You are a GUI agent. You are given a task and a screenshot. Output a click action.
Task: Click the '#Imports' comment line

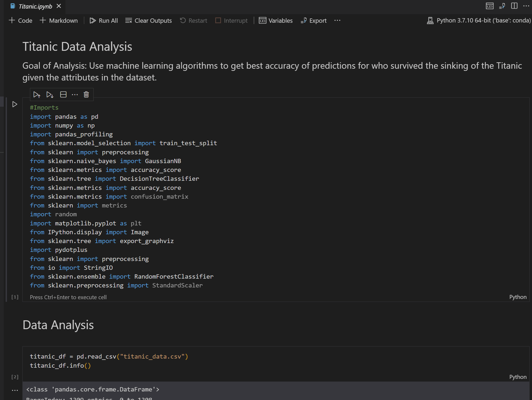tap(44, 107)
